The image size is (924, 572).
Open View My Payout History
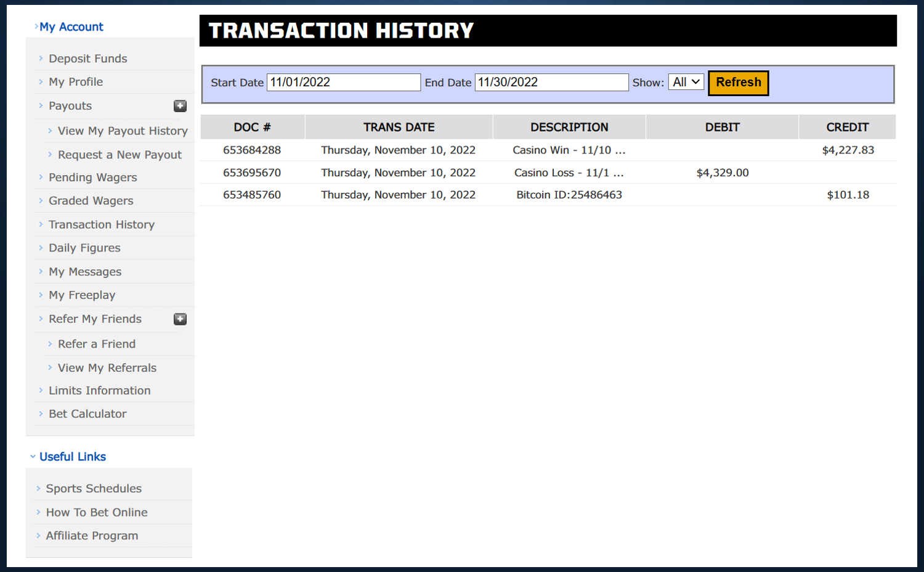tap(123, 131)
